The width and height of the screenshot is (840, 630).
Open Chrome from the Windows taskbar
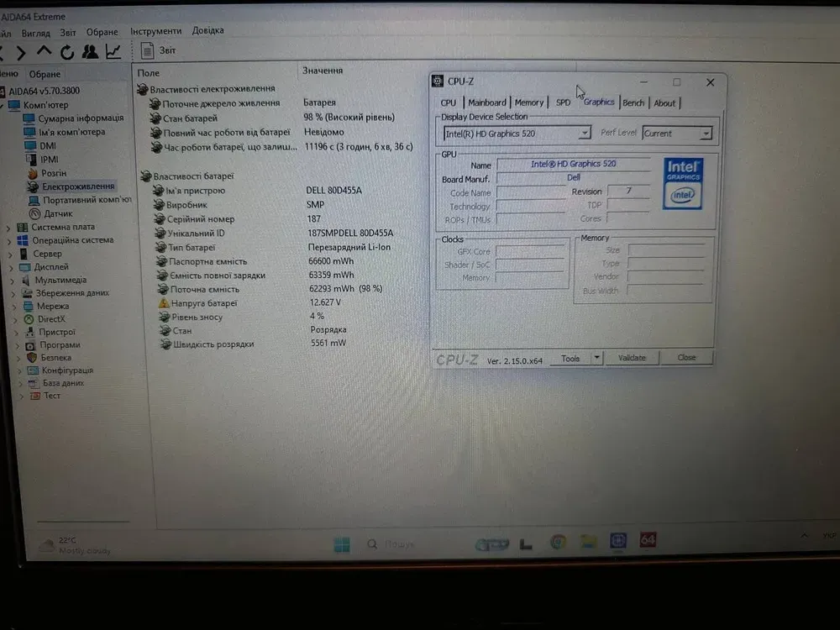point(558,542)
